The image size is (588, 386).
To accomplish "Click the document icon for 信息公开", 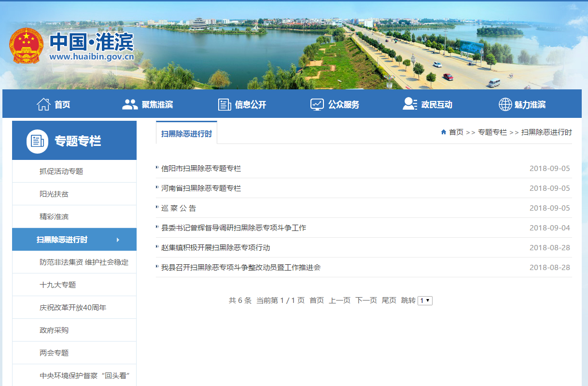I will (224, 104).
